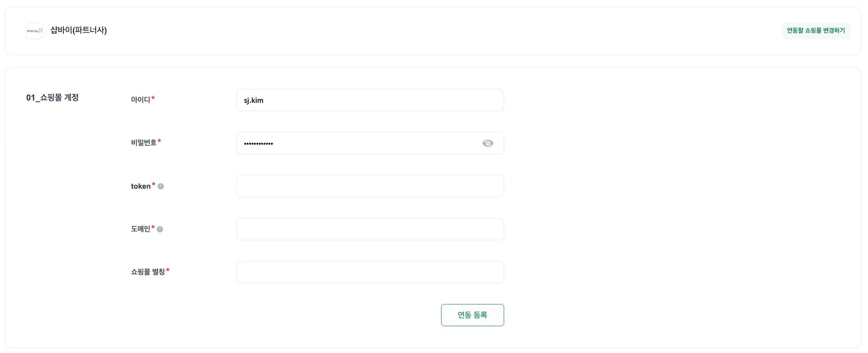Click the shopby logo icon
Screen dimensions: 868x353
(34, 31)
